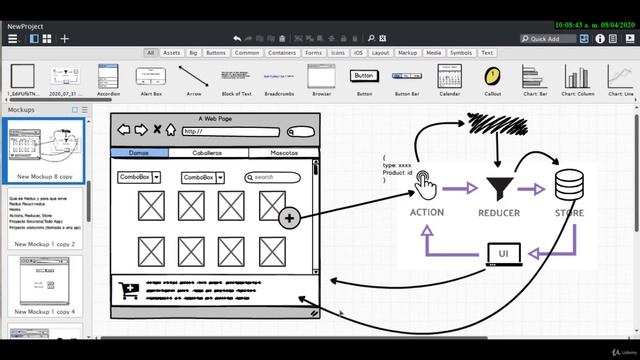This screenshot has height=360, width=640.
Task: Open the Symbols library category
Action: click(461, 53)
